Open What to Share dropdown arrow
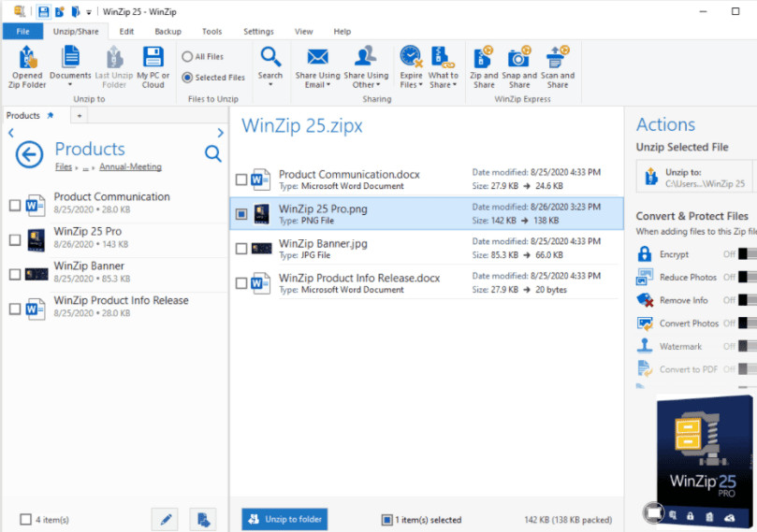 [455, 85]
